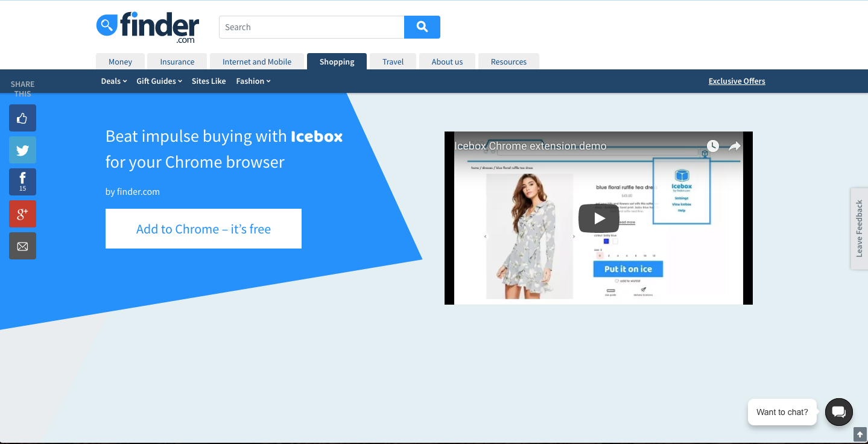Open the Resources tab
This screenshot has height=444, width=868.
[508, 62]
